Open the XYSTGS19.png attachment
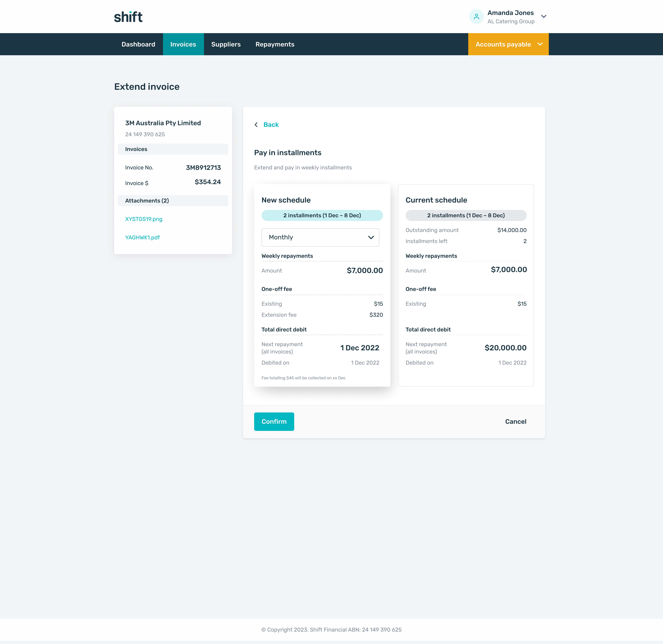This screenshot has height=644, width=663. 144,219
